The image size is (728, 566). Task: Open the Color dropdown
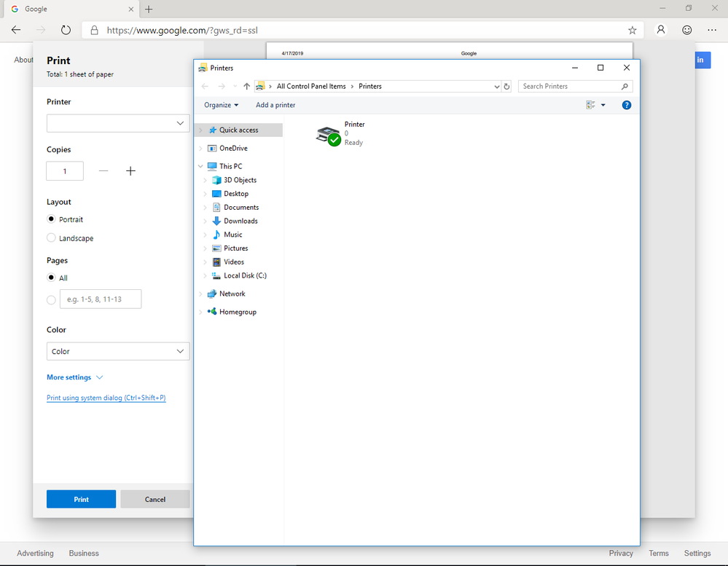click(118, 351)
